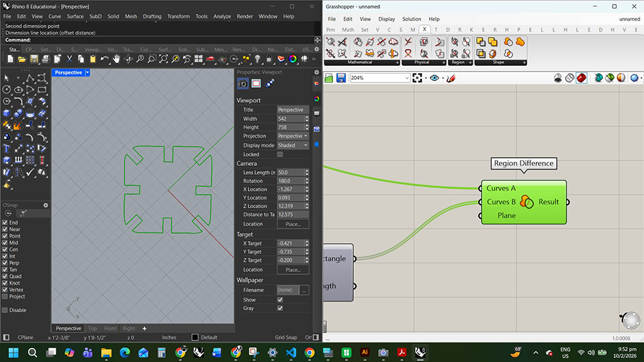Toggle Perp osnap checkbox
Screen dimensions: 644x362
[5, 263]
